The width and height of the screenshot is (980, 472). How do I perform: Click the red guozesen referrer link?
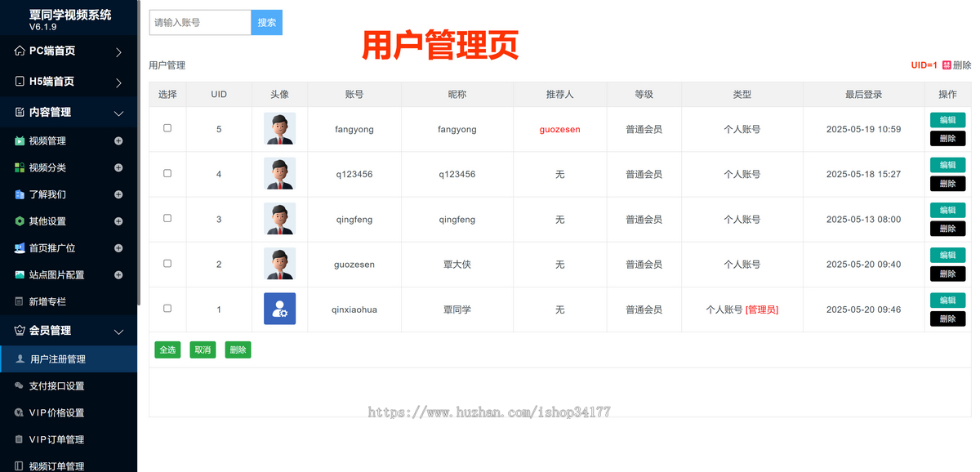[559, 129]
